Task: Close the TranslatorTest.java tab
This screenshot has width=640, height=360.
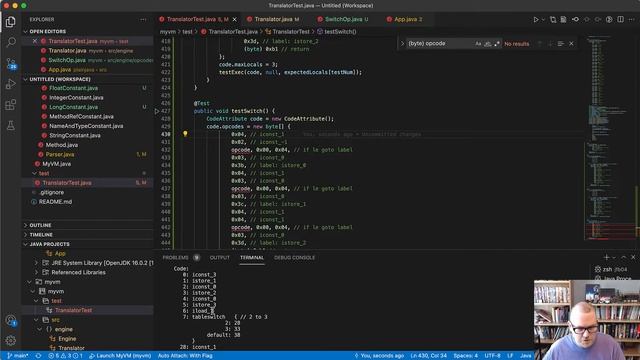Action: pyautogui.click(x=234, y=19)
